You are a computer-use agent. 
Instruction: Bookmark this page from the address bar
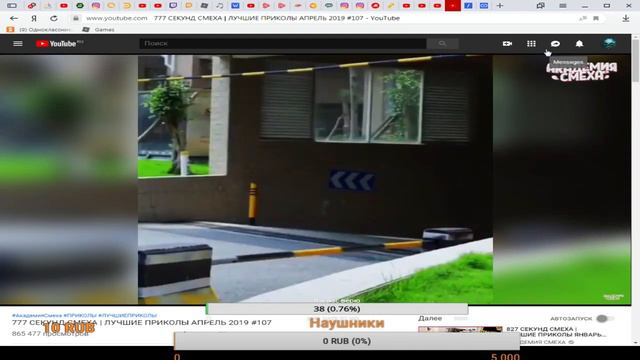596,18
